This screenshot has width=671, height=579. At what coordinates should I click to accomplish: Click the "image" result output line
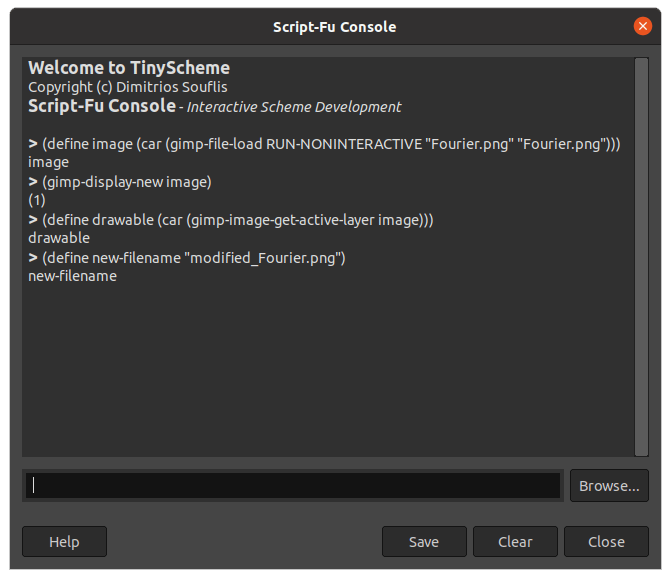[49, 162]
